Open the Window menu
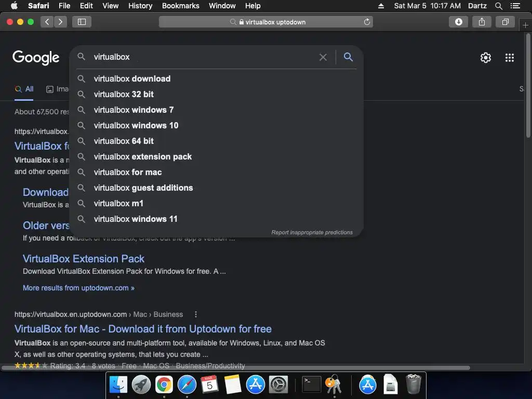 (222, 6)
